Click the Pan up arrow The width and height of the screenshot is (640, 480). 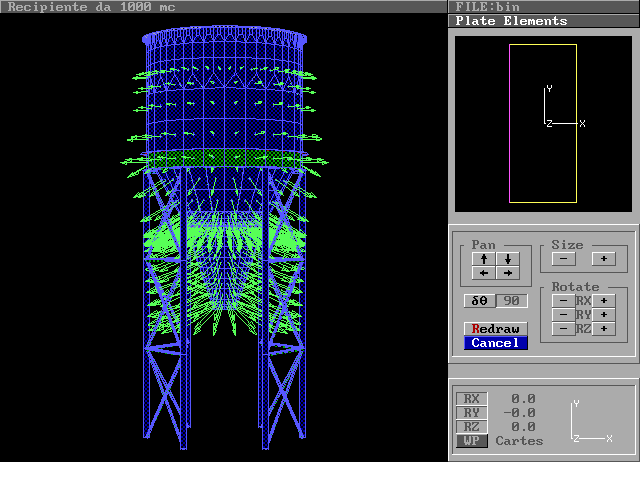pos(484,259)
